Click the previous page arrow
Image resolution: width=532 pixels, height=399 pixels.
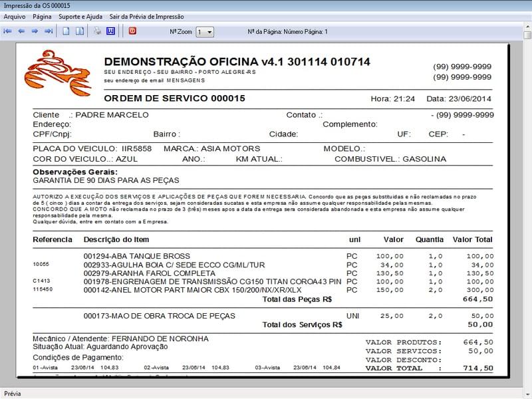(x=22, y=30)
